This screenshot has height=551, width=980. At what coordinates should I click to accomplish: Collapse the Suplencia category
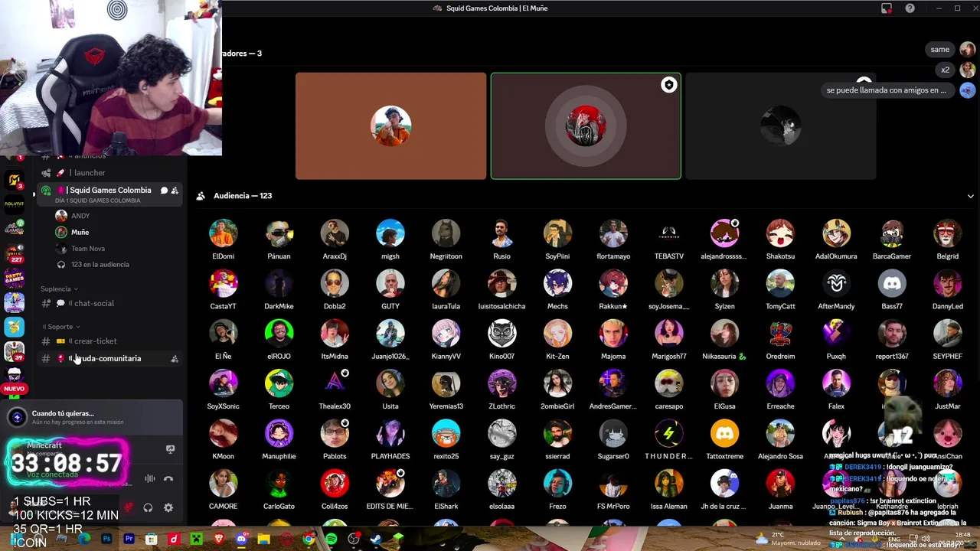60,289
